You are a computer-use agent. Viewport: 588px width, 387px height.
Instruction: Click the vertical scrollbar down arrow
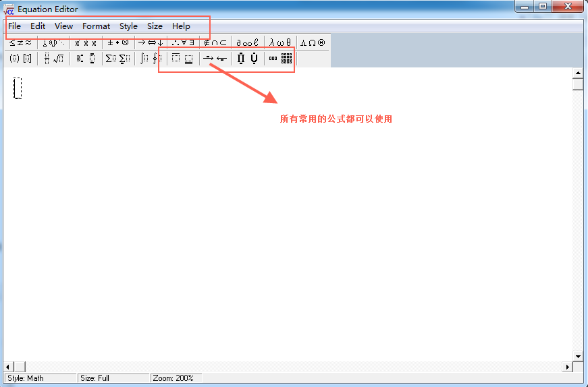(x=578, y=356)
